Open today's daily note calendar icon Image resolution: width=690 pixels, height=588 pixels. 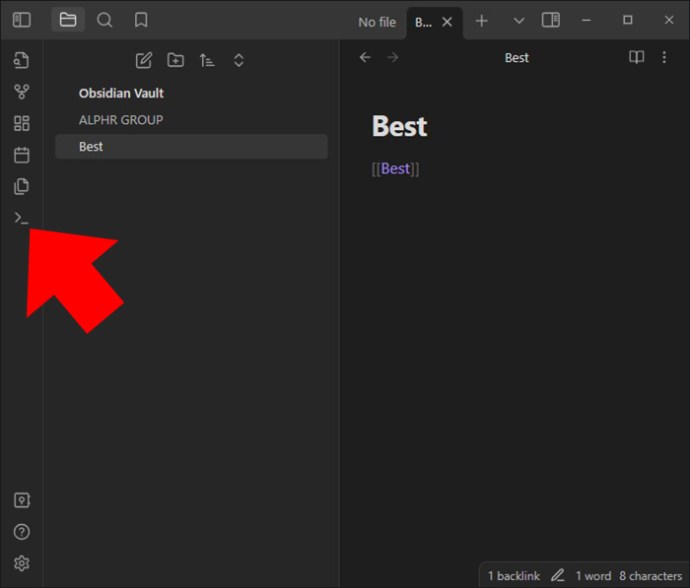(22, 155)
